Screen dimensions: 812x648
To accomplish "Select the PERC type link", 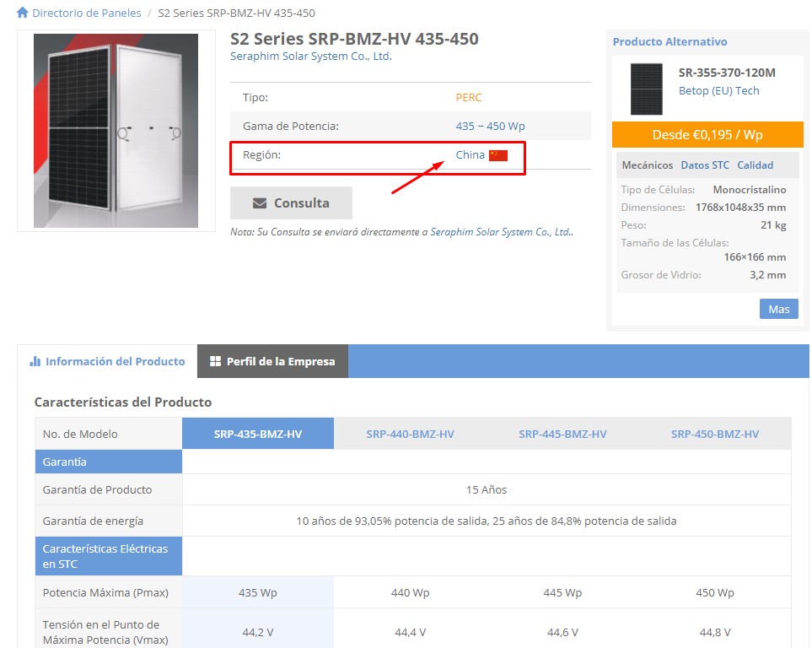I will tap(469, 98).
